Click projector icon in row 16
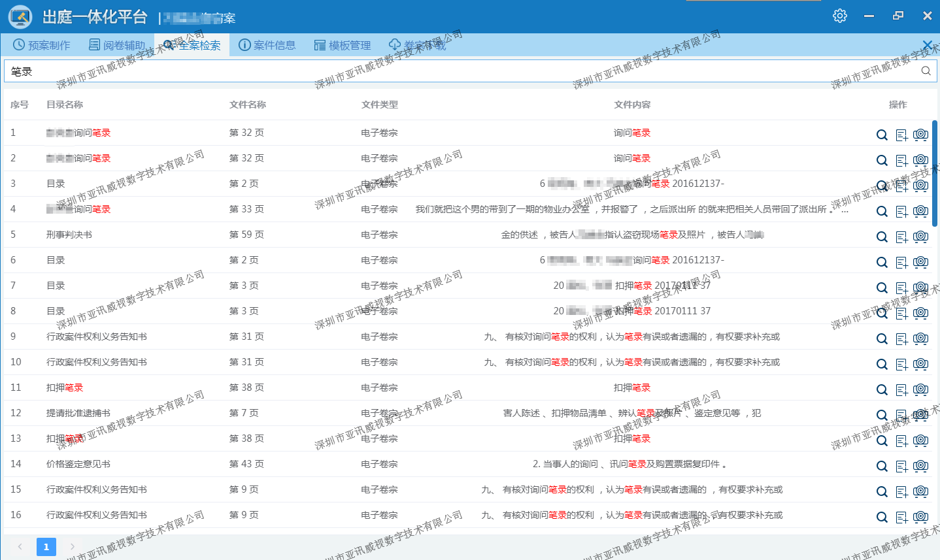940x560 pixels. pos(920,517)
